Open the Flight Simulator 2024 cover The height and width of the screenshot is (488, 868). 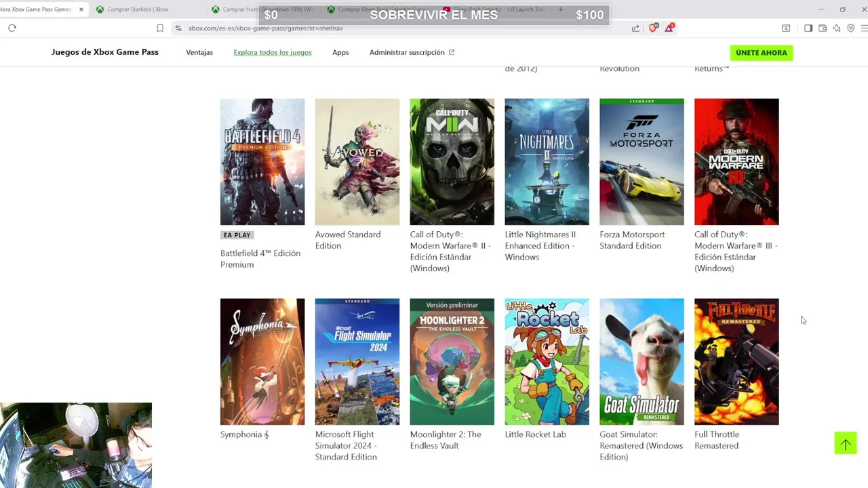click(357, 362)
